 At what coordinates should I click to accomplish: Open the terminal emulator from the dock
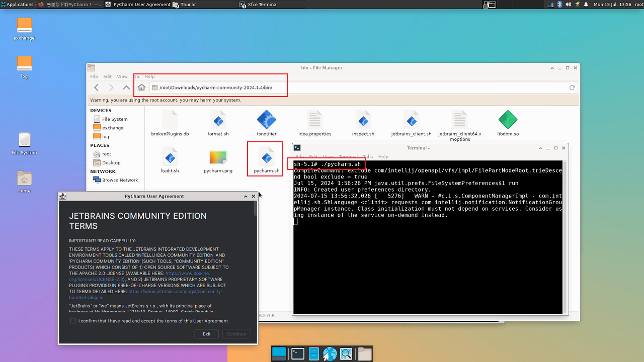tap(298, 354)
